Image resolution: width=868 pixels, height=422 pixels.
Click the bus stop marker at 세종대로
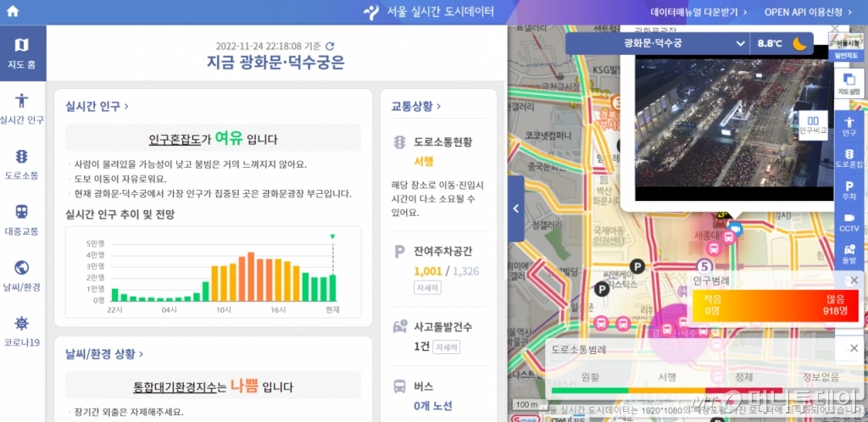729,238
